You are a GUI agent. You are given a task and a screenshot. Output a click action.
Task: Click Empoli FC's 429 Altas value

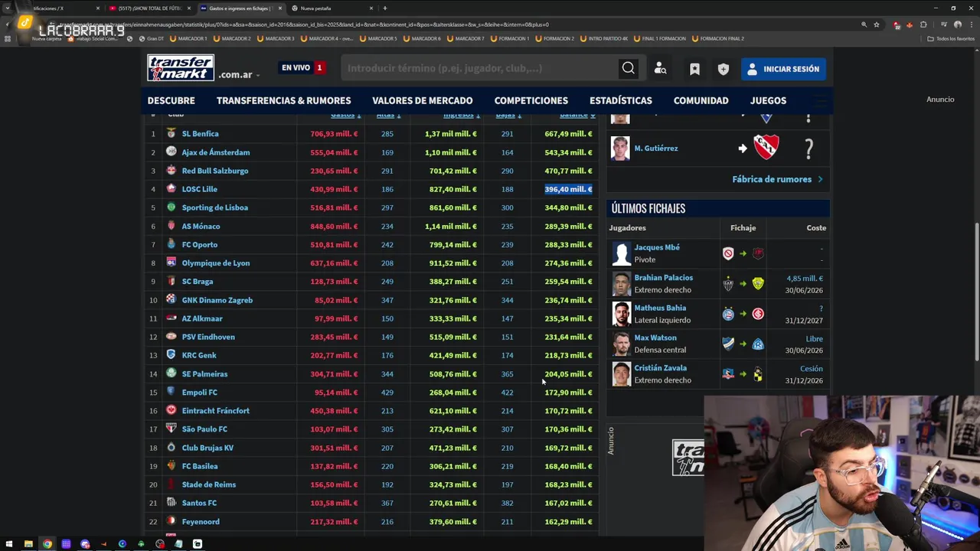pos(387,393)
